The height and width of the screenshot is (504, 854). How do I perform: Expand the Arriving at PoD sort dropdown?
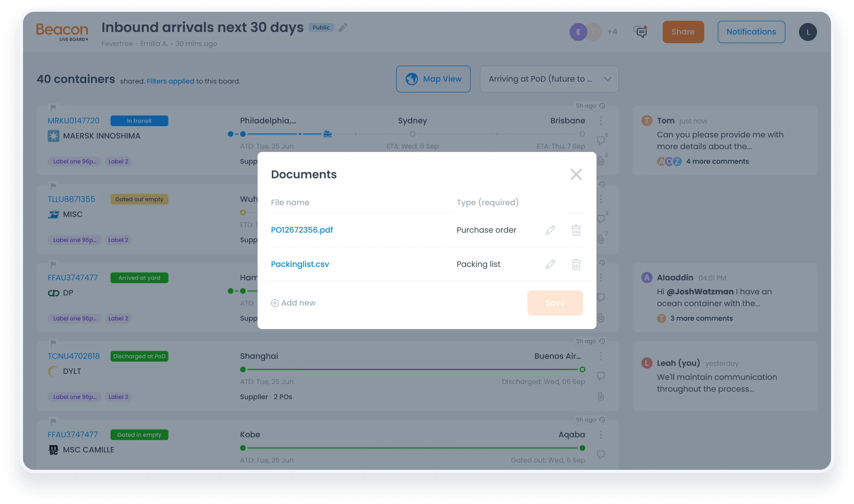point(549,79)
